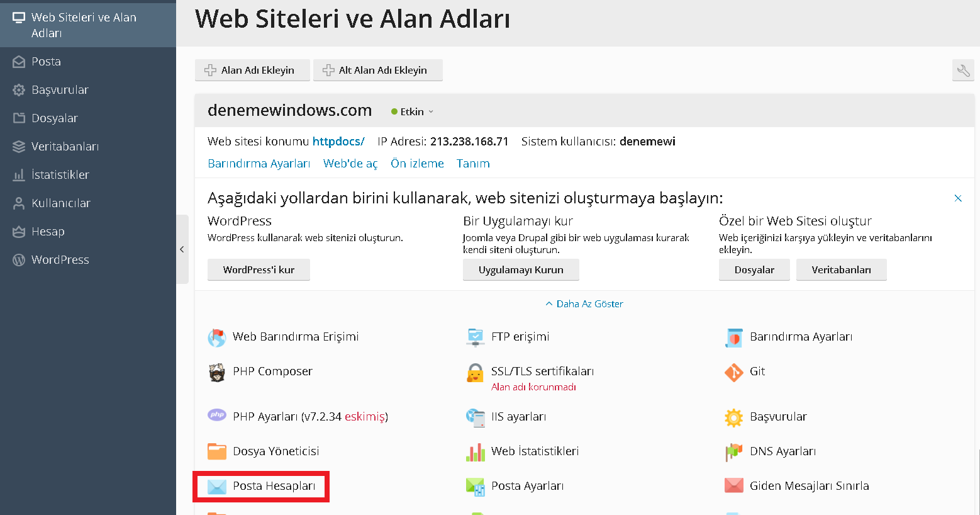This screenshot has height=515, width=980.
Task: Click the Kullanıcılar sidebar person icon
Action: (x=19, y=203)
